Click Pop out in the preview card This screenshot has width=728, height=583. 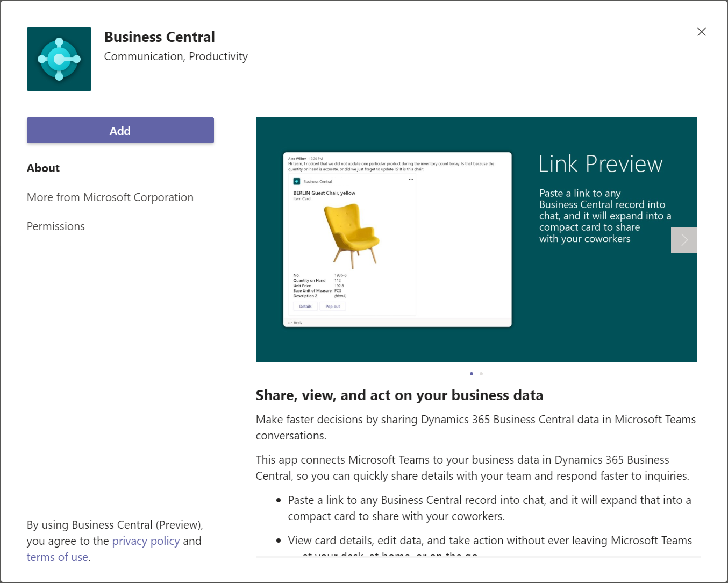(333, 306)
